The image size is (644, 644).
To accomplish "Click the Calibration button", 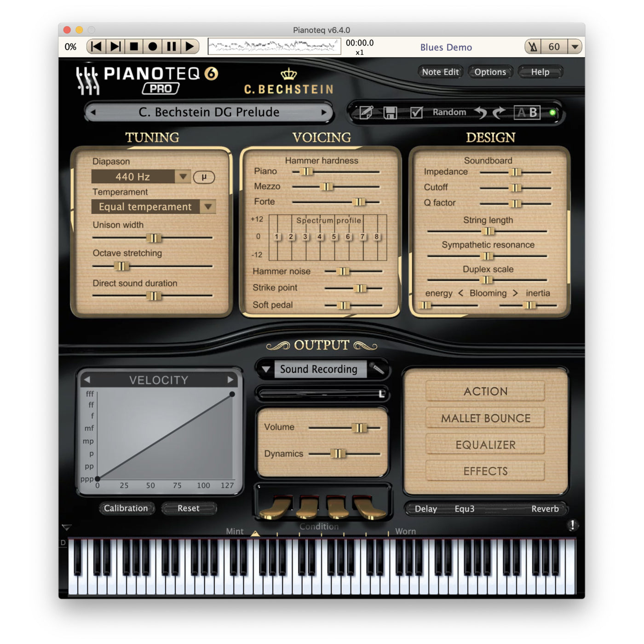I will [126, 508].
